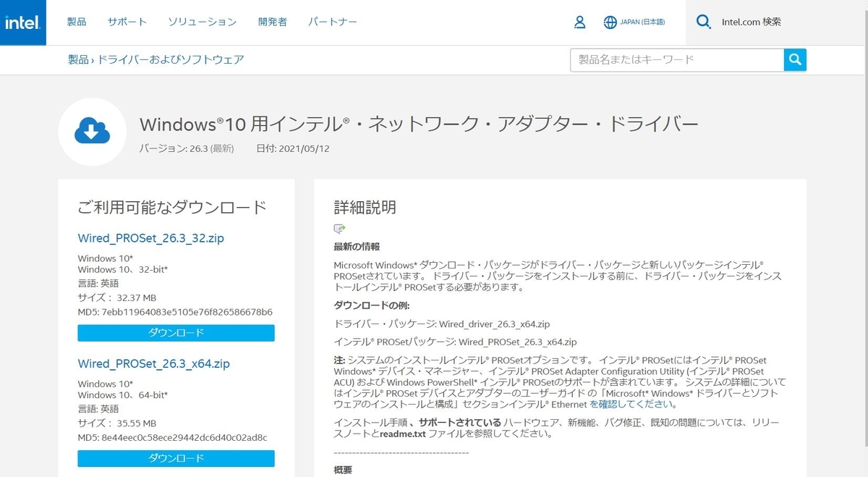Image resolution: width=868 pixels, height=477 pixels.
Task: Click ダウンロード under Wired_PROSet_26.3_32.zip
Action: [x=176, y=332]
